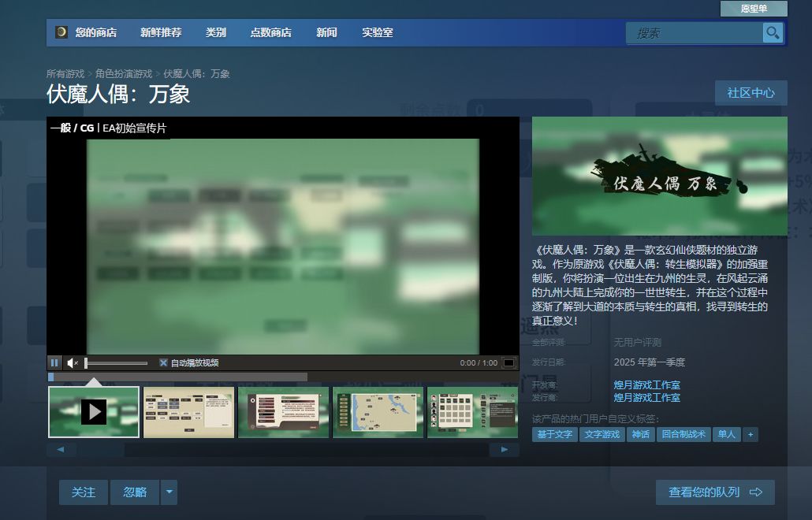
Task: Select the 单人 tag
Action: coord(727,434)
